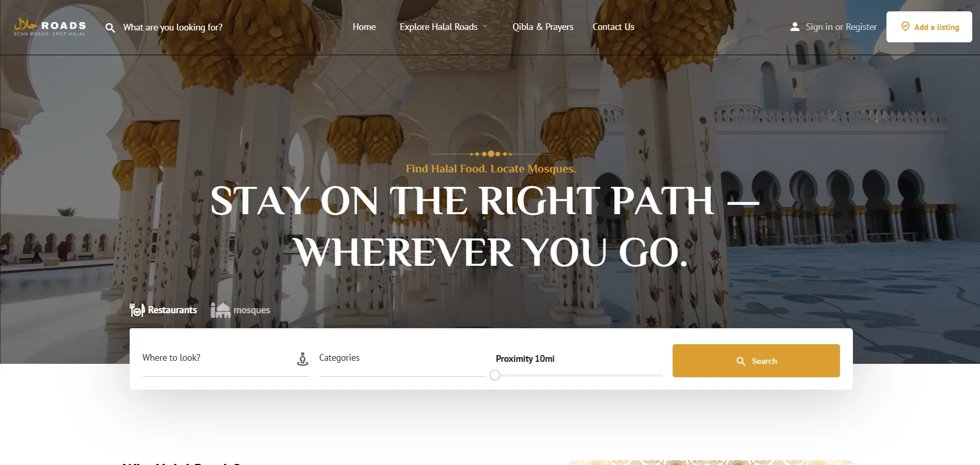Image resolution: width=980 pixels, height=465 pixels.
Task: Click the Add a listing button
Action: (x=929, y=27)
